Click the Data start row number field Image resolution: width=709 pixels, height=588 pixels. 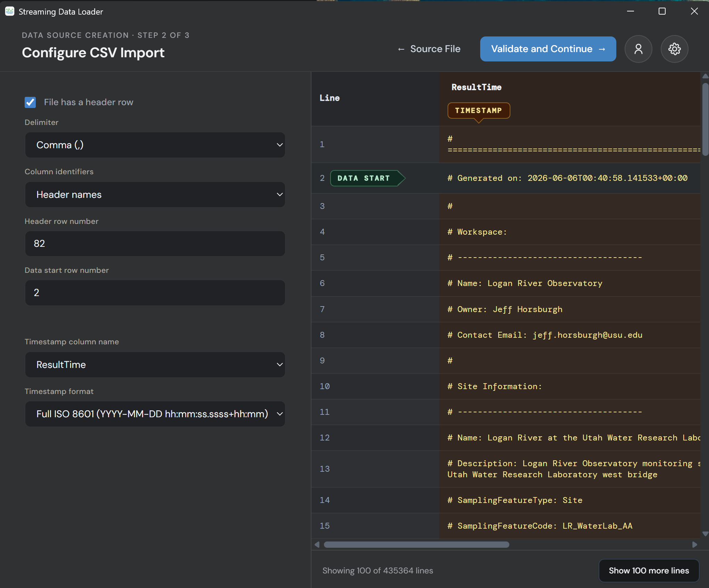pos(155,293)
